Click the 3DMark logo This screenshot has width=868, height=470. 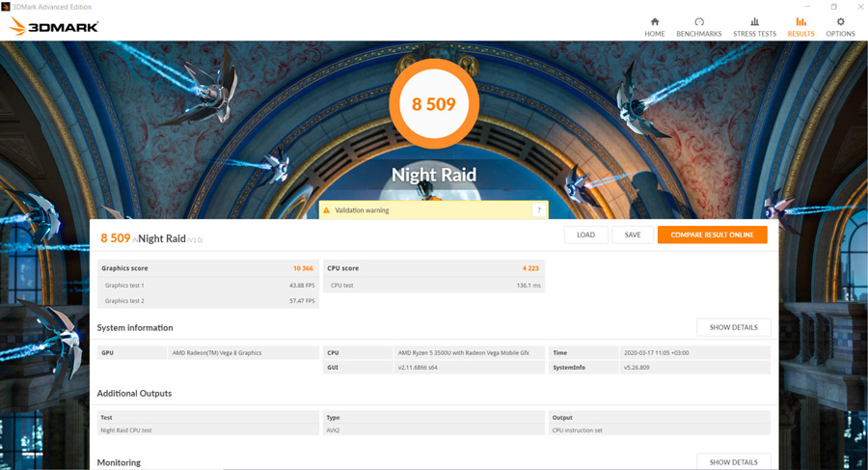(x=54, y=26)
